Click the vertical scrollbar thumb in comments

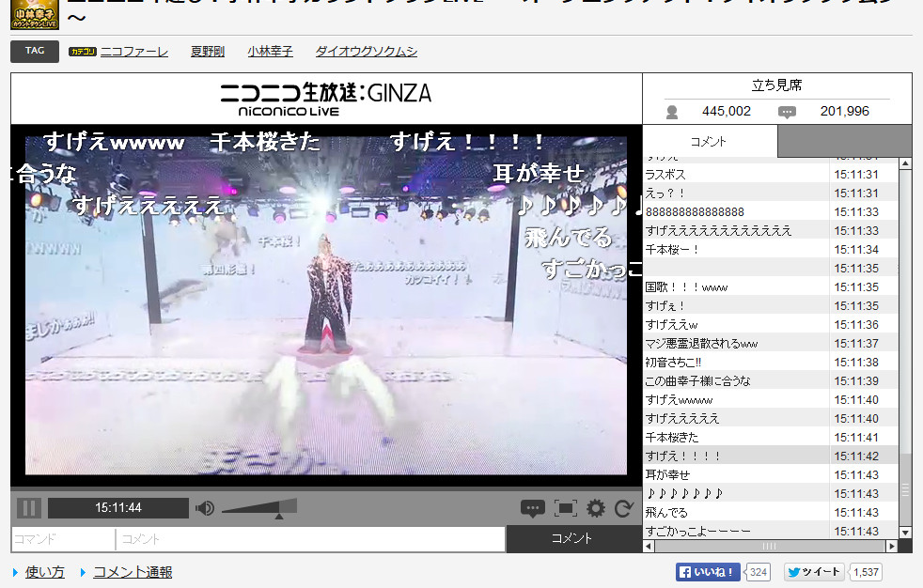(905, 489)
